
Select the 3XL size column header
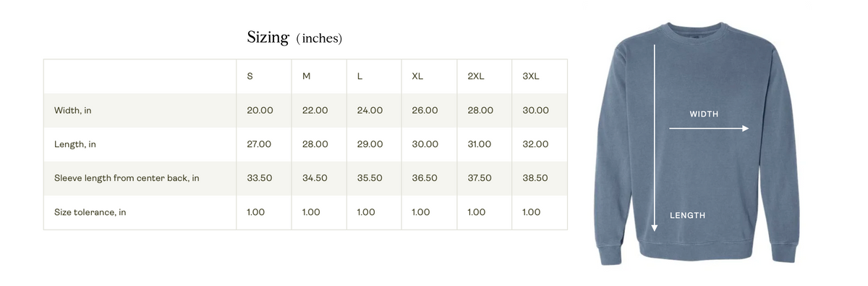531,77
